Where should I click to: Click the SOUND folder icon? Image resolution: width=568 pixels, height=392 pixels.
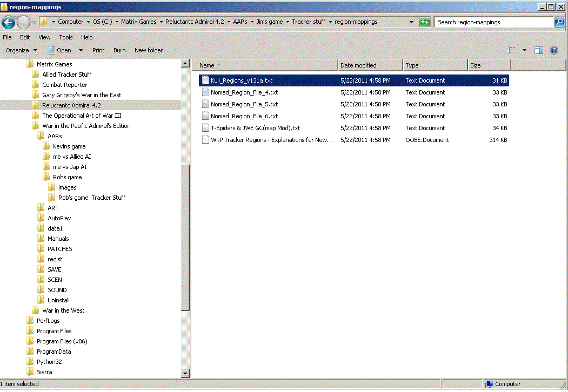click(41, 289)
